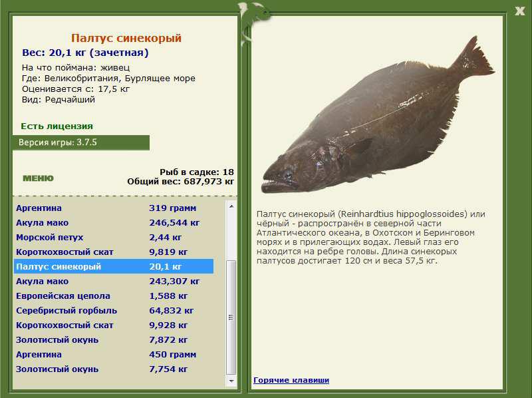Click the Есть лицензия label

[x=57, y=126]
